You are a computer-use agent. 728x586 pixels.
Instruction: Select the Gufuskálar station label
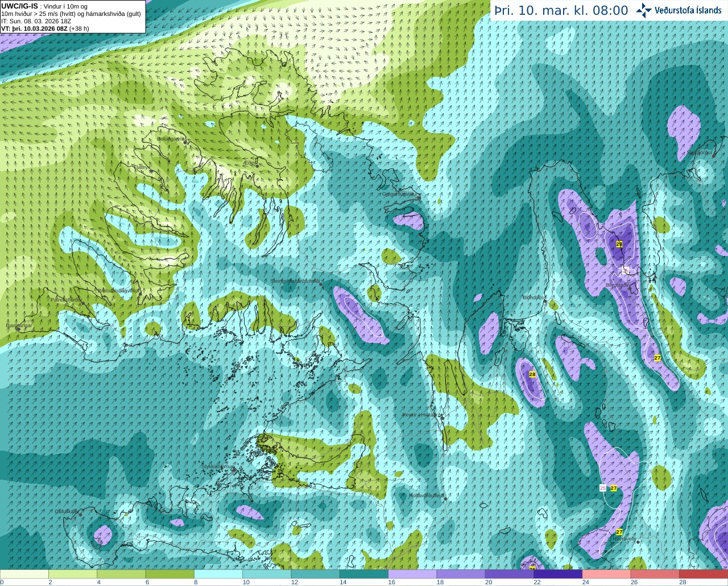(x=66, y=511)
